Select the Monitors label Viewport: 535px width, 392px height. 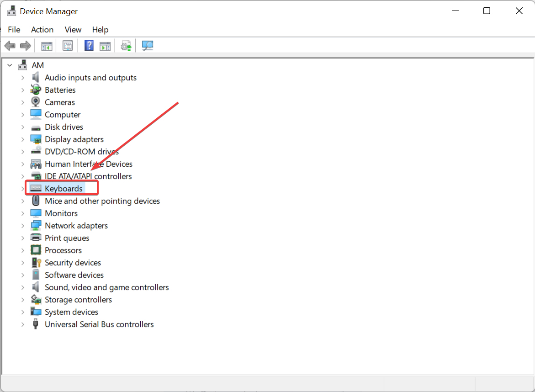coord(61,213)
